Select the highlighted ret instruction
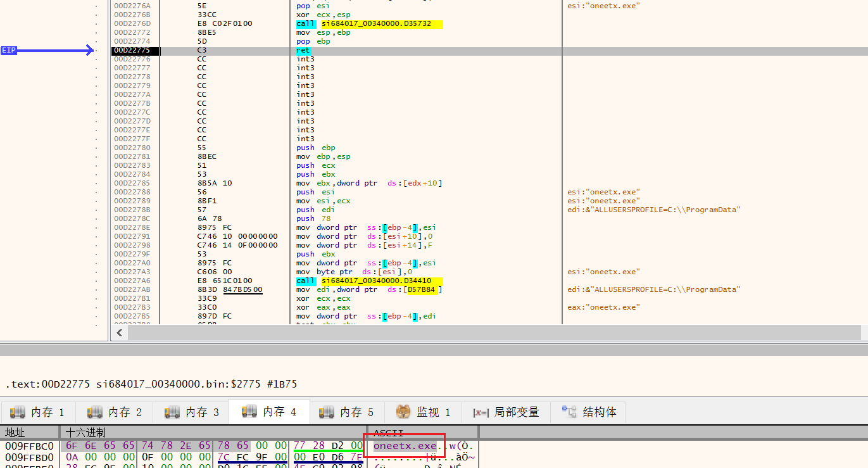The width and height of the screenshot is (868, 468). coord(303,50)
